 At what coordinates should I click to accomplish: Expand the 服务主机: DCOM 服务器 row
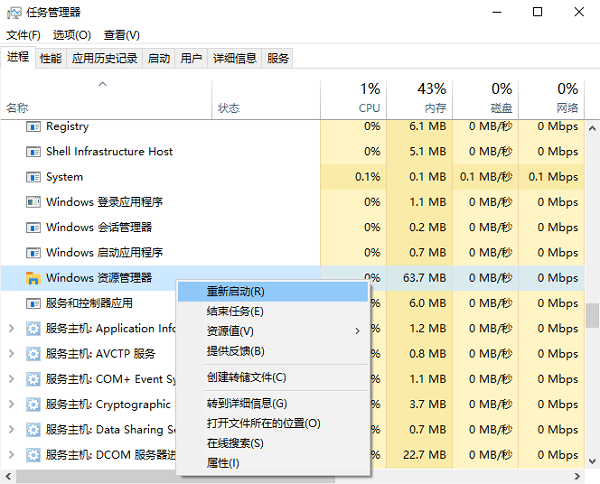11,454
